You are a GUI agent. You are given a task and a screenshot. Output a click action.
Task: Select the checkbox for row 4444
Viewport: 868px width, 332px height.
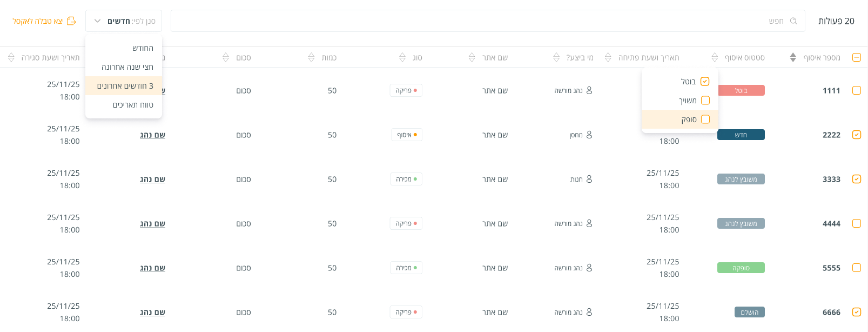point(857,223)
